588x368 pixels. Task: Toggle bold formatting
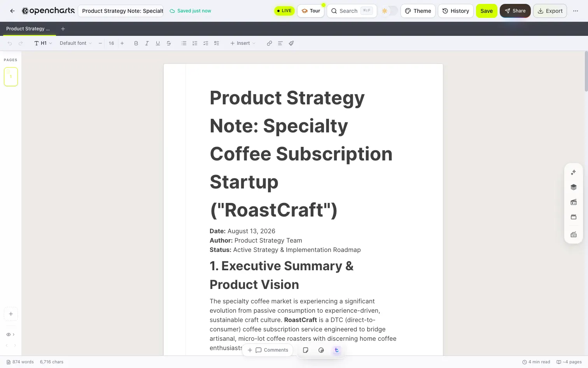(x=136, y=43)
